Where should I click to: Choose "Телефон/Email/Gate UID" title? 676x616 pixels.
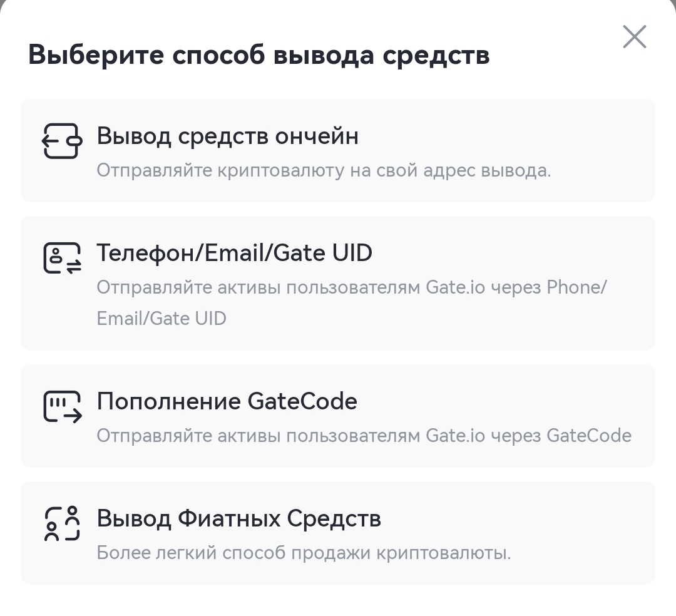234,253
